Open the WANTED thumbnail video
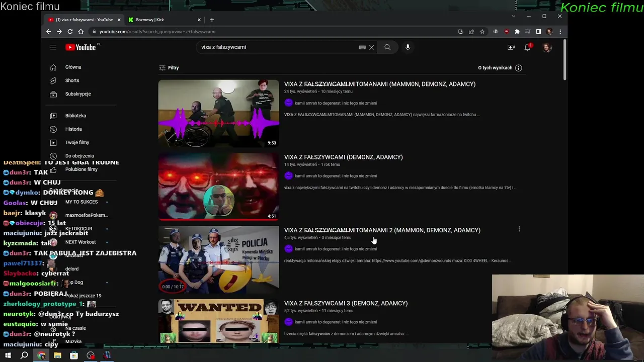The image size is (644, 362). point(218,321)
